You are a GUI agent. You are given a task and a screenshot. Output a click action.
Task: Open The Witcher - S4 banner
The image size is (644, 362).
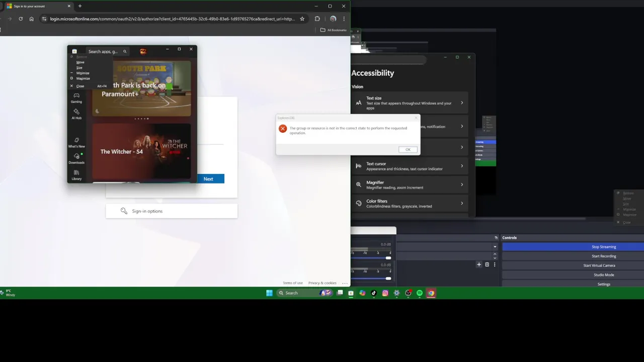point(141,151)
